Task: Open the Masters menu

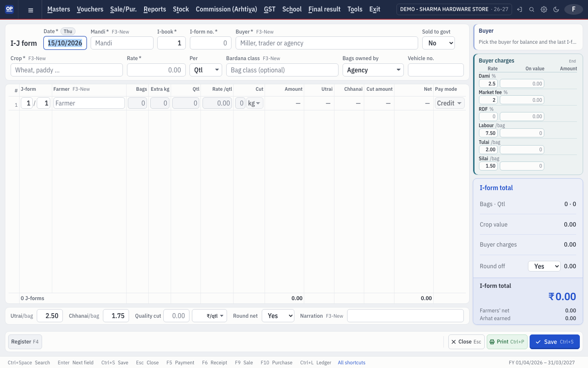Action: [59, 9]
